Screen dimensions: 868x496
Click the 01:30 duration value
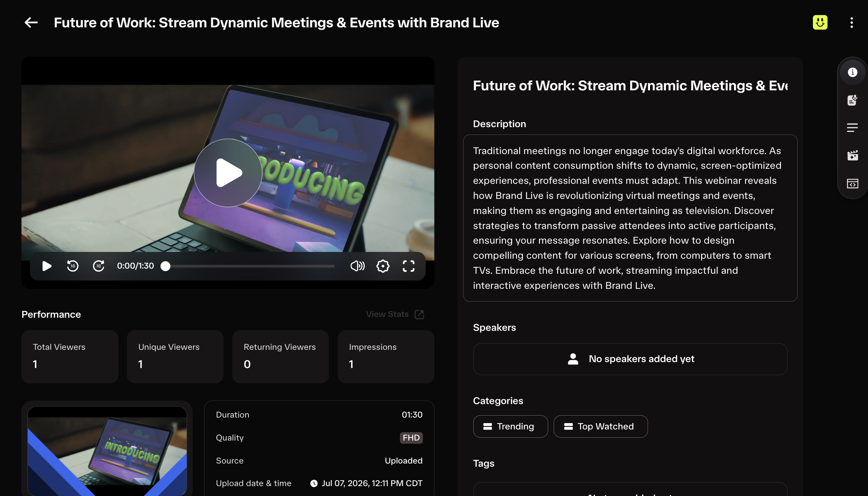412,415
